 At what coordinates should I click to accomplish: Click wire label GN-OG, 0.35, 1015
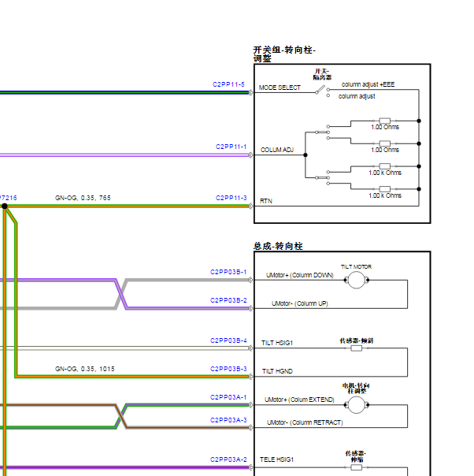tap(85, 369)
